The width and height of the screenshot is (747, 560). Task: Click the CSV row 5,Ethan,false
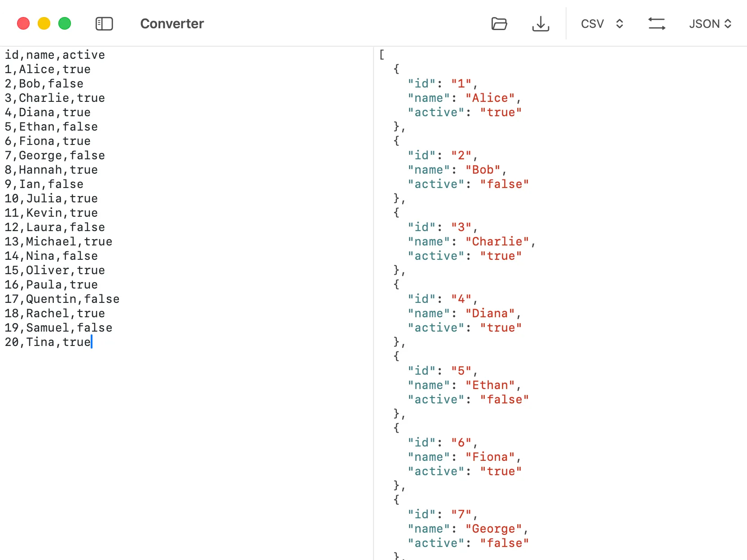(x=51, y=127)
